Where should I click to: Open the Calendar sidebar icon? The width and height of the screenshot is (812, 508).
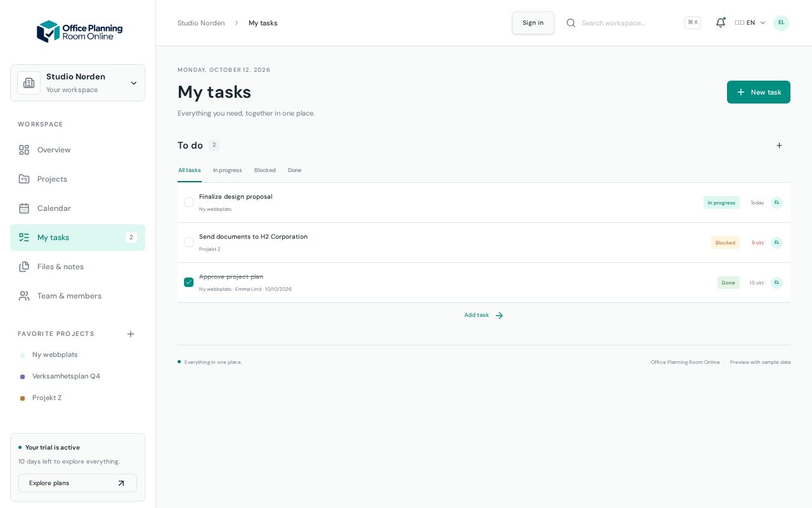pyautogui.click(x=24, y=208)
